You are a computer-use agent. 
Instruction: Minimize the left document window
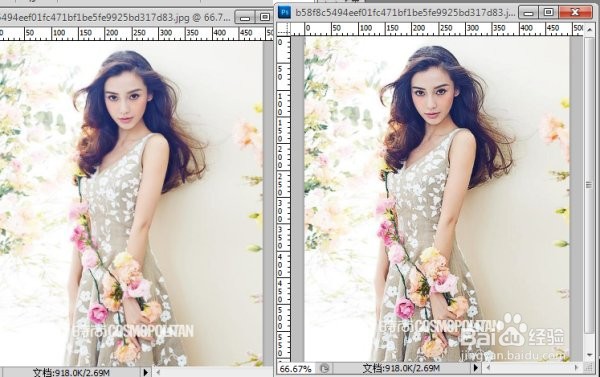pyautogui.click(x=245, y=17)
